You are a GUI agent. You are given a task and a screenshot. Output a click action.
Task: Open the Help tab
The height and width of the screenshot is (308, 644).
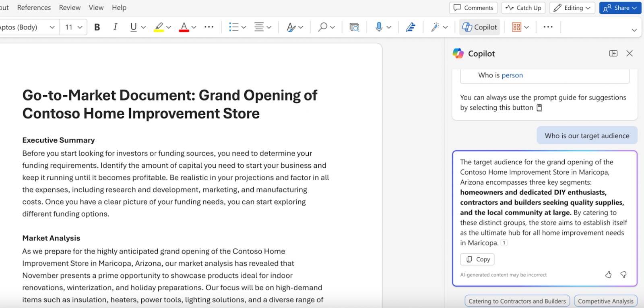pyautogui.click(x=119, y=8)
